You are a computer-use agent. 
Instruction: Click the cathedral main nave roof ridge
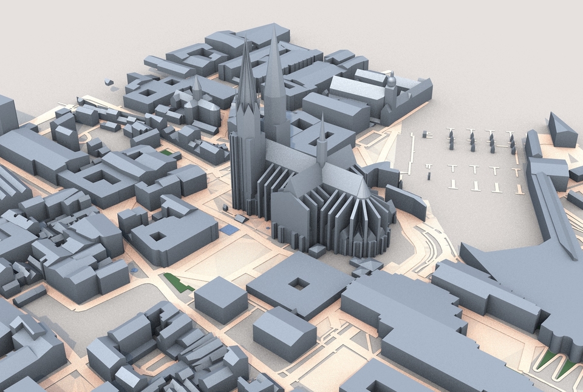click(316, 163)
